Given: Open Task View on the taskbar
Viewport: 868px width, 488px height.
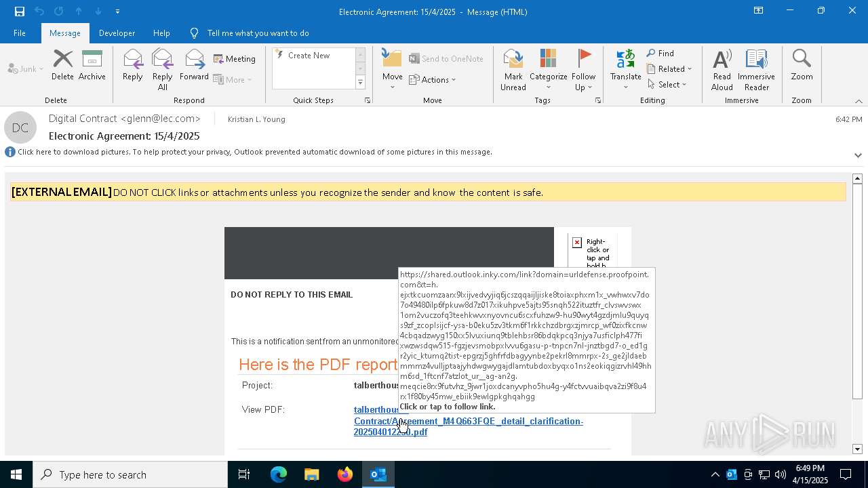Looking at the screenshot, I should [244, 474].
